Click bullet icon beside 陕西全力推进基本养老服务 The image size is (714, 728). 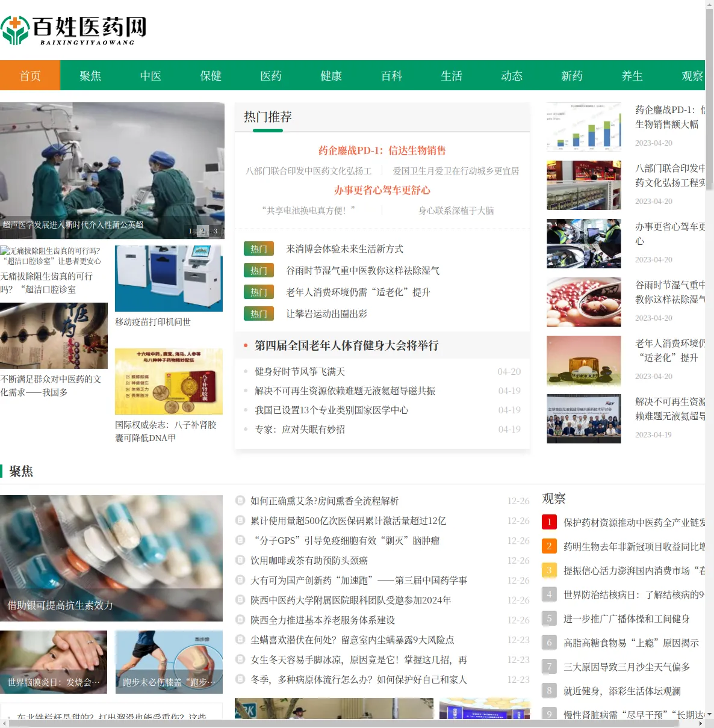240,620
